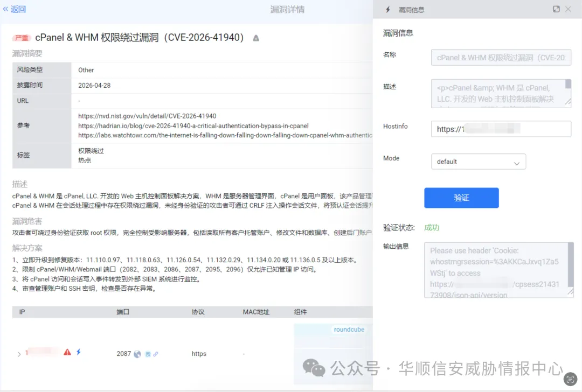582x392 pixels.
Task: Click the 输出信息 box scrollbar
Action: tap(571, 265)
